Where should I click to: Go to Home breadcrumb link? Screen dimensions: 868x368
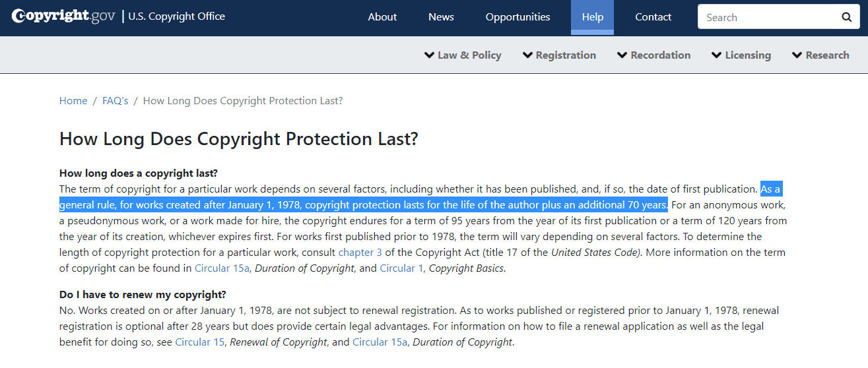tap(73, 101)
